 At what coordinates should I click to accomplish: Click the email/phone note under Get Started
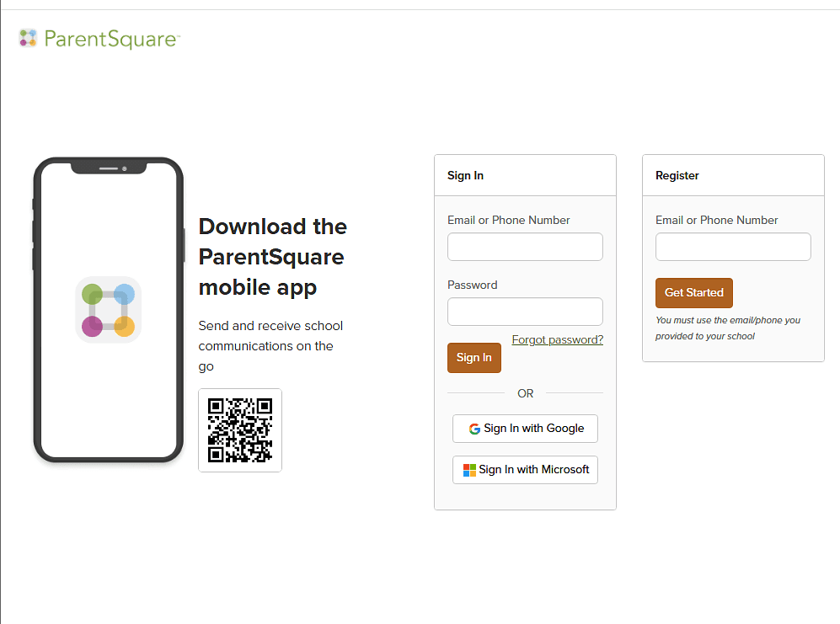click(x=727, y=328)
